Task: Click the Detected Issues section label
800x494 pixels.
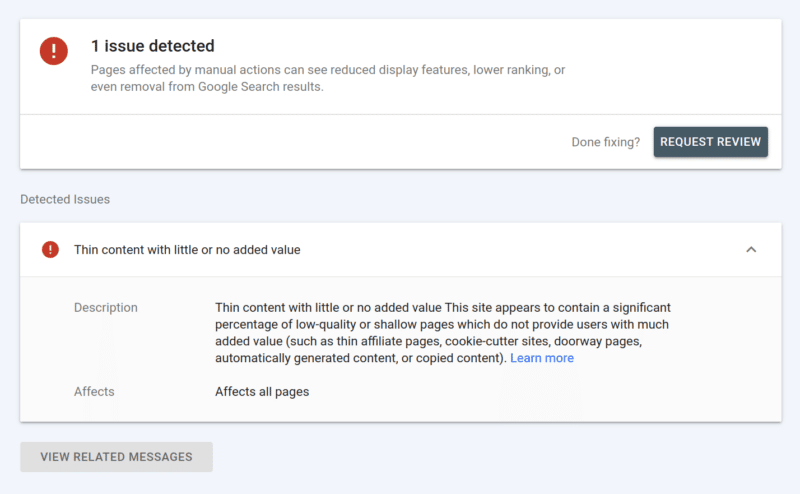Action: coord(65,199)
